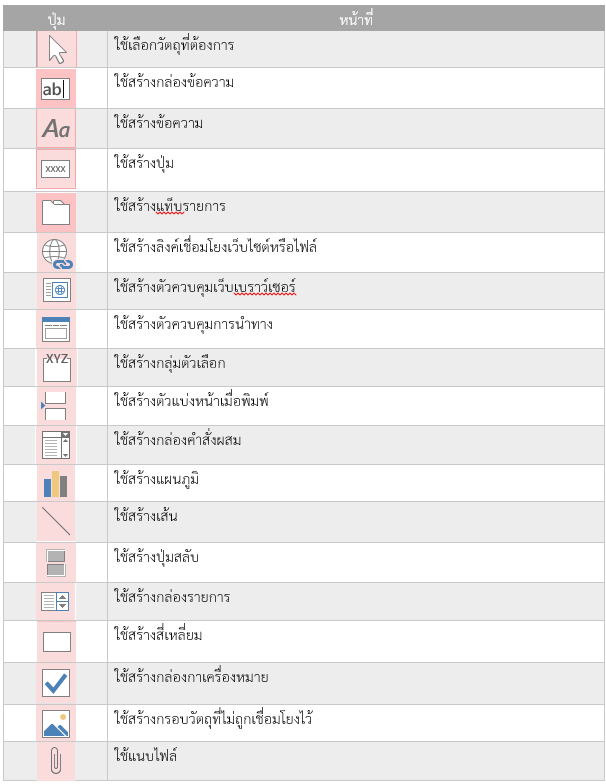This screenshot has width=606, height=784.
Task: Select the pointer (Select Objects) tool icon
Action: [x=56, y=49]
